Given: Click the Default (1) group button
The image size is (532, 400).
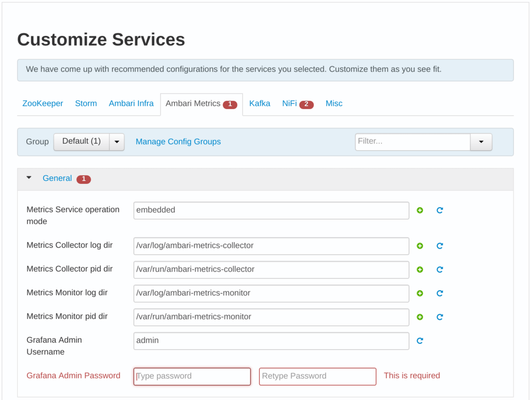Looking at the screenshot, I should pyautogui.click(x=82, y=141).
